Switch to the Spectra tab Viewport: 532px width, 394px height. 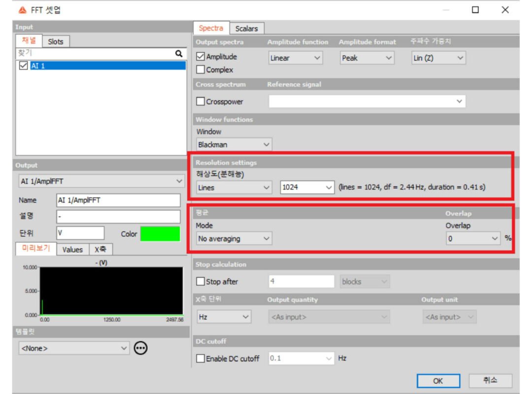pyautogui.click(x=211, y=28)
